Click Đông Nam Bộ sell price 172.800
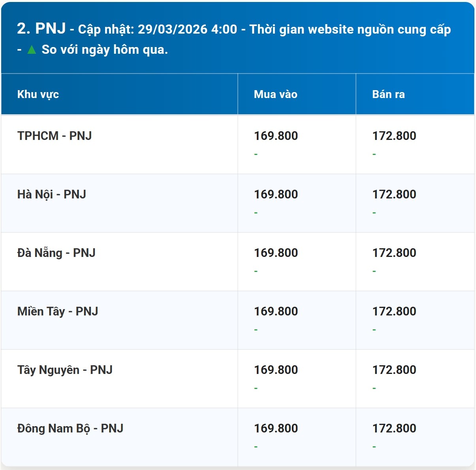 (394, 428)
